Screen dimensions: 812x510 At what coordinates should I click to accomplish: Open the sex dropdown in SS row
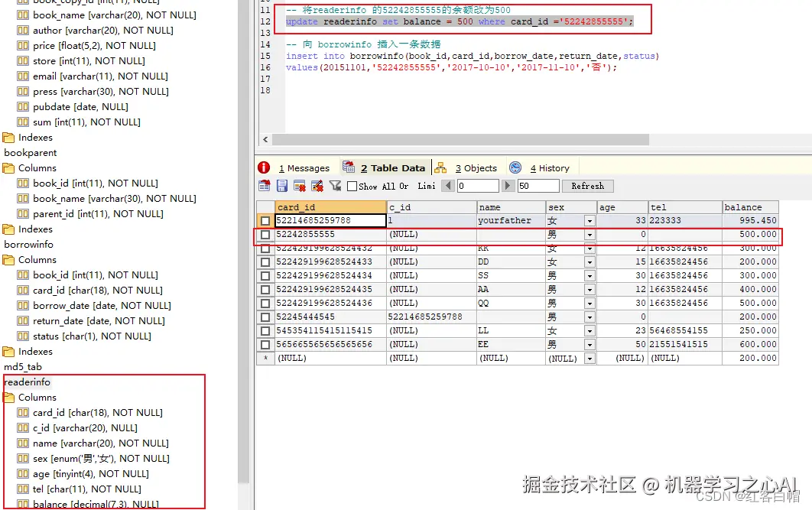[590, 276]
